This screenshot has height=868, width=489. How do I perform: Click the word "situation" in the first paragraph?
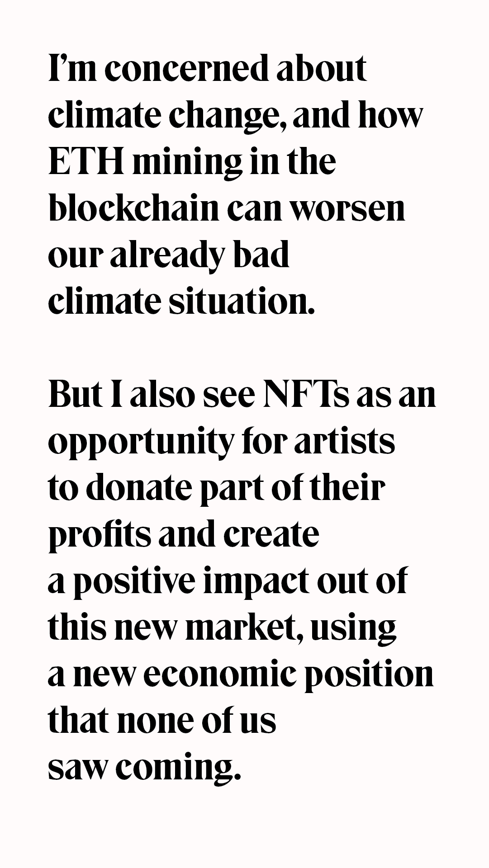click(241, 302)
